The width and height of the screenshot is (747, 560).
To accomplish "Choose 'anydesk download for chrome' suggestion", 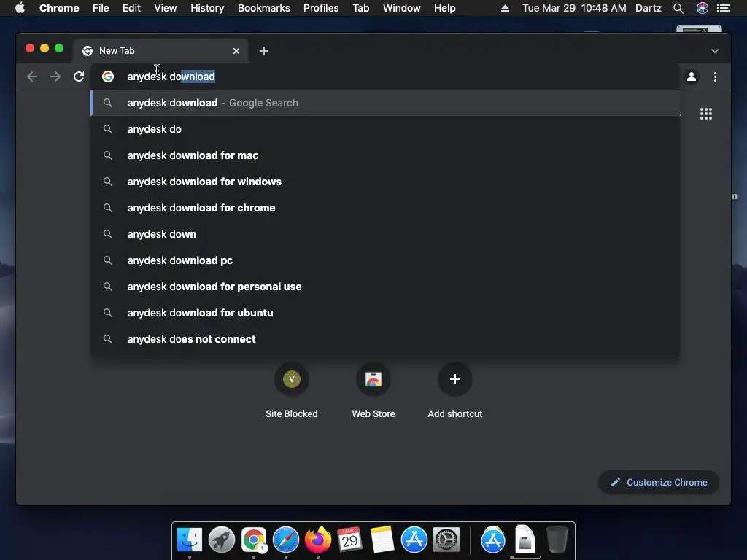I will [385, 208].
